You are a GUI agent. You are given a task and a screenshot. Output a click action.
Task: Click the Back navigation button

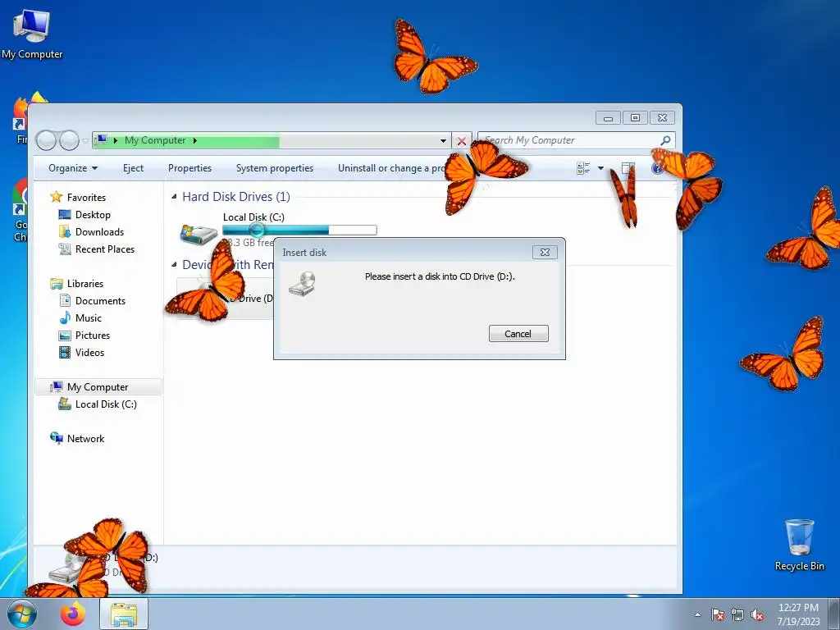47,140
